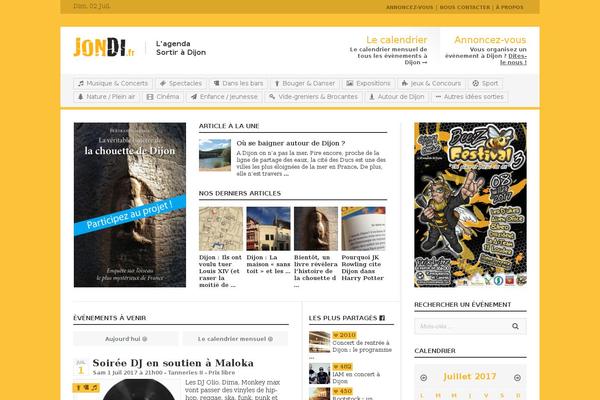This screenshot has width=600, height=400.
Task: Open the chouette sculpture article thumbnail
Action: click(x=316, y=229)
